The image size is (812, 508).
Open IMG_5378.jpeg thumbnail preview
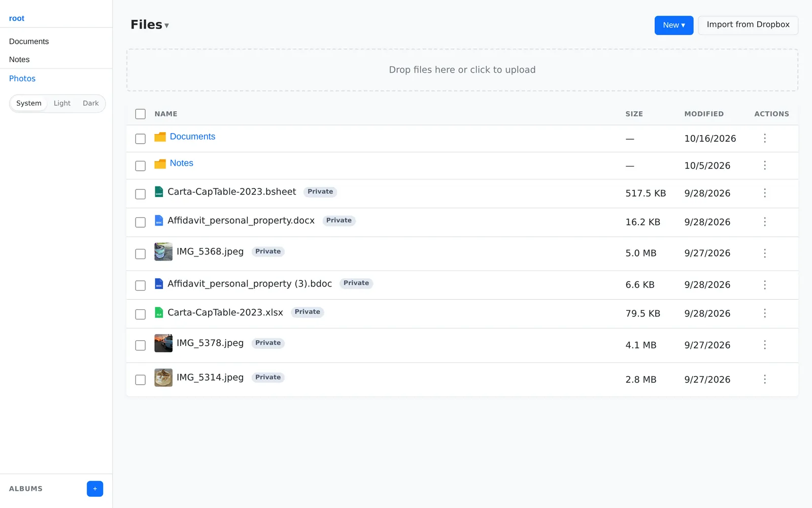point(163,343)
